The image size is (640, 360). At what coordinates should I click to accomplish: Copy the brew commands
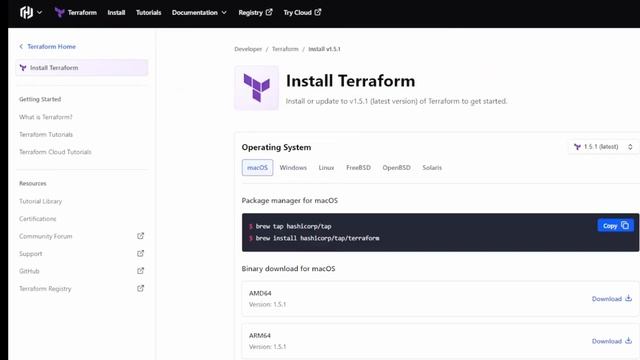point(616,226)
